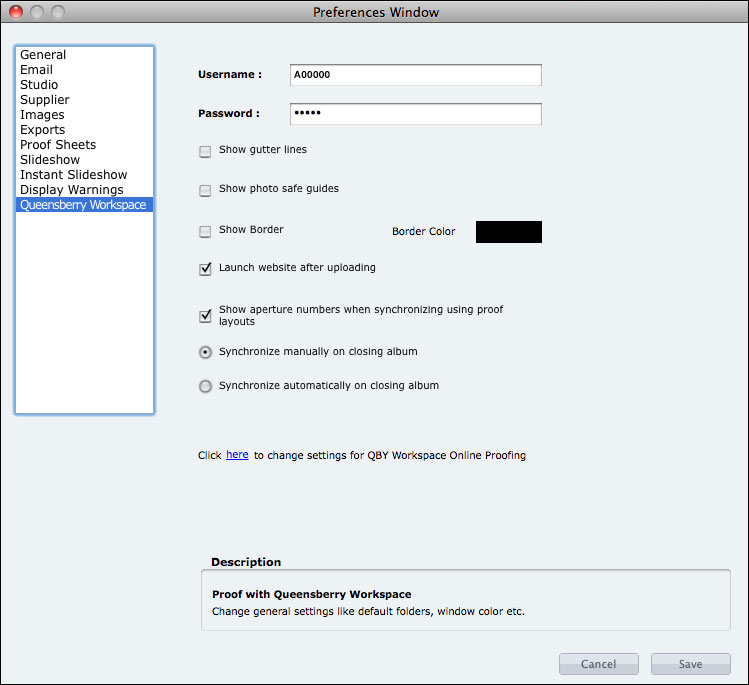749x685 pixels.
Task: Select General in the preferences list
Action: pyautogui.click(x=84, y=54)
